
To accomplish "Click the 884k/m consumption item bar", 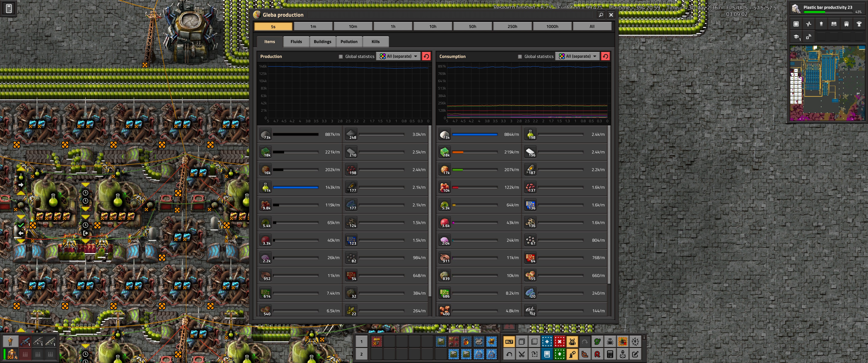I will (474, 134).
